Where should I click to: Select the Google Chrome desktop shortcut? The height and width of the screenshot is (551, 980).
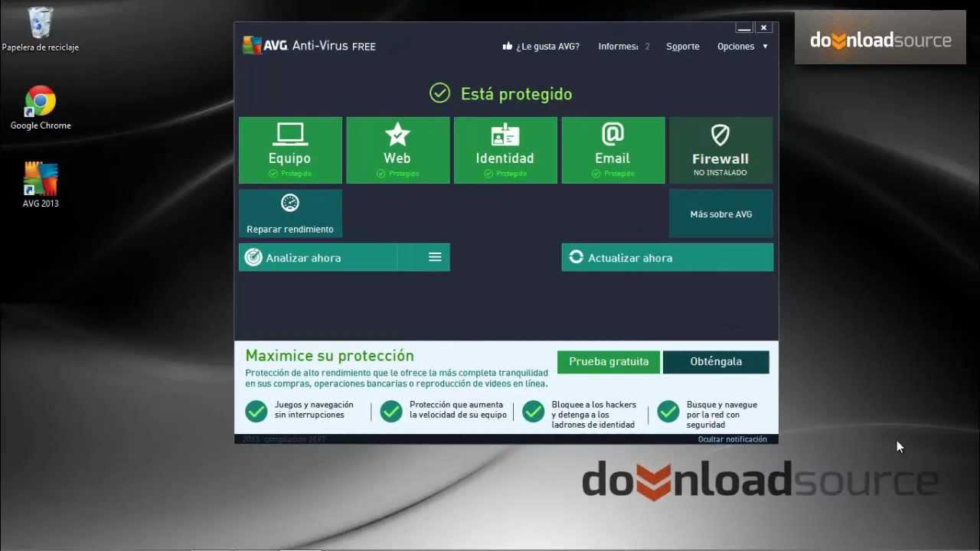pyautogui.click(x=41, y=108)
